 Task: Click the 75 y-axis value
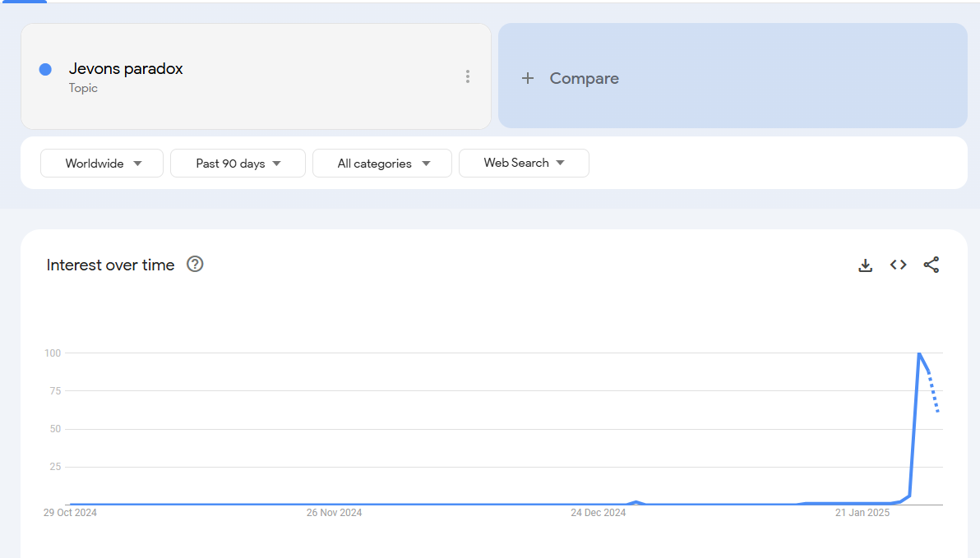[55, 391]
